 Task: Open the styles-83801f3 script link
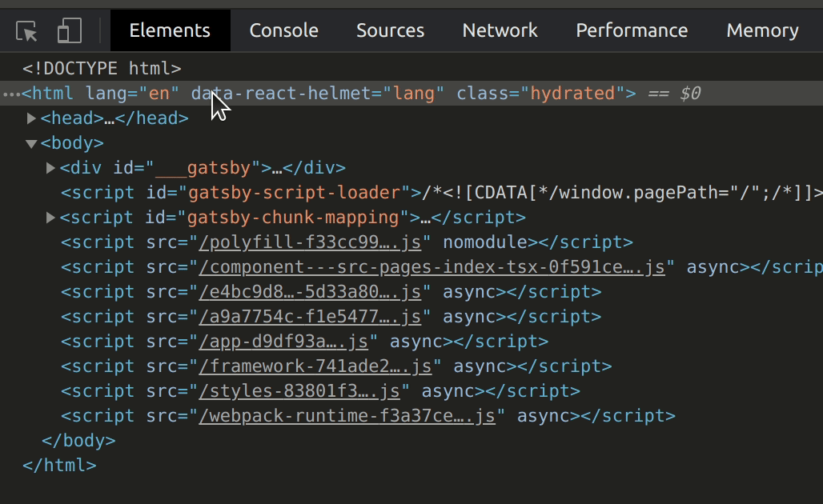point(299,391)
